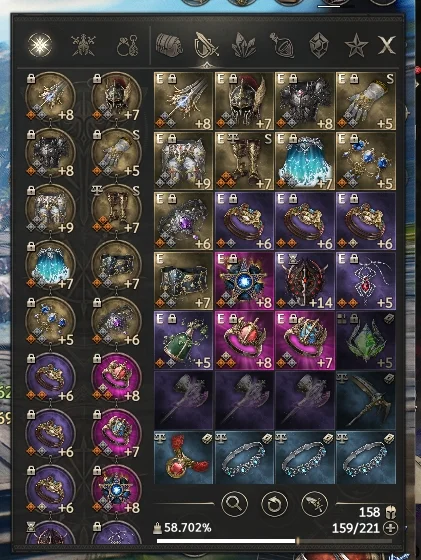Screen dimensions: 421x560
Task: Click the weight capacity progress bar
Action: (274, 541)
